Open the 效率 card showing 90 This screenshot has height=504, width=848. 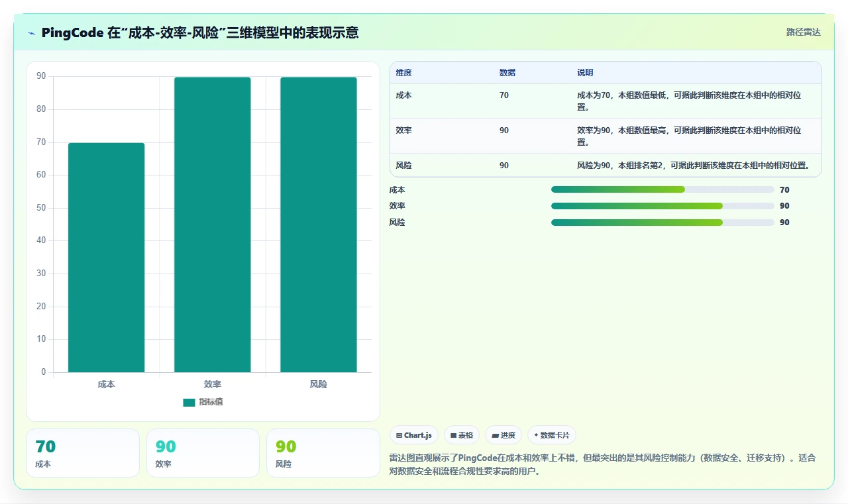[203, 453]
